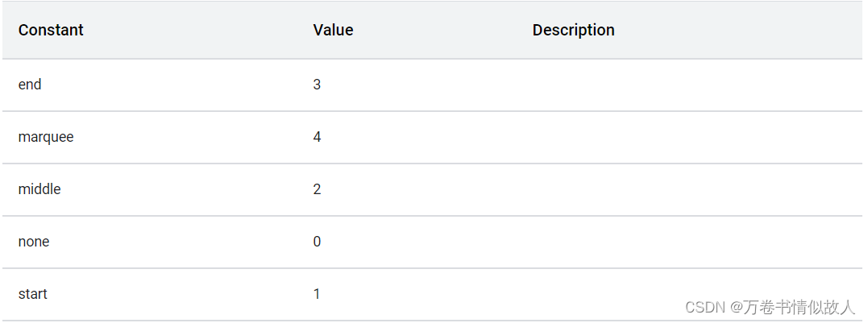Image resolution: width=868 pixels, height=323 pixels.
Task: Select the 'end' constant name
Action: click(30, 85)
